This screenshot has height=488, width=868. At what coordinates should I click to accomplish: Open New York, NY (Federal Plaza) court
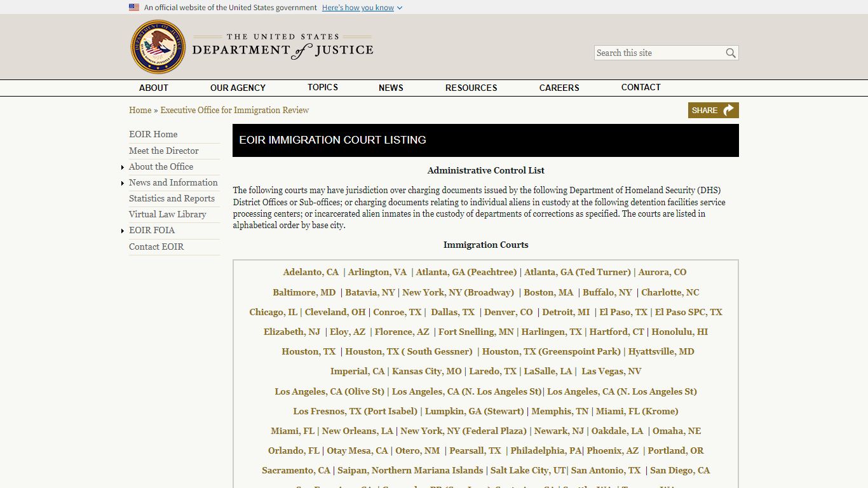point(463,431)
